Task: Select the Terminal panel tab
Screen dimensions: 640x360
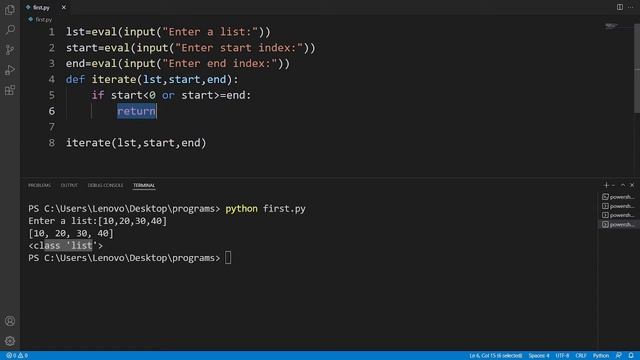Action: click(x=144, y=185)
